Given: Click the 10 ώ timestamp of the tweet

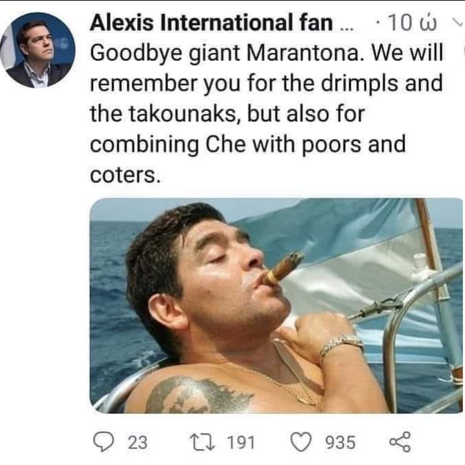Looking at the screenshot, I should (x=412, y=23).
